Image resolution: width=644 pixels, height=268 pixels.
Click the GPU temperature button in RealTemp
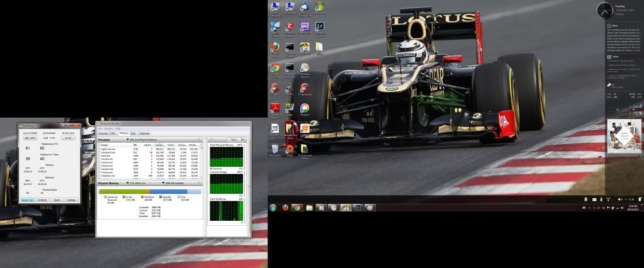29,138
